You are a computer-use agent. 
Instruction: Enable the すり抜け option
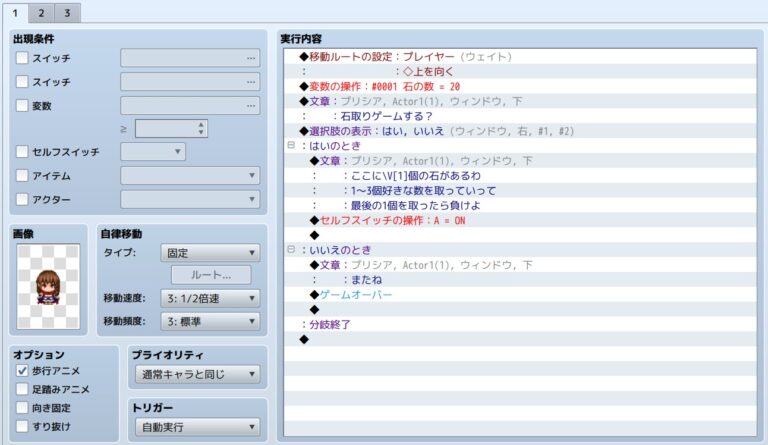[23, 427]
